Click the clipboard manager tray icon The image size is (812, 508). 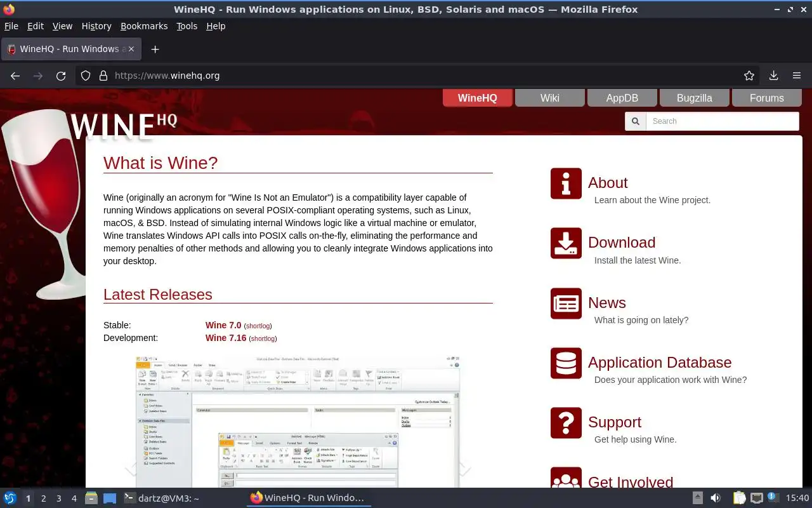(x=739, y=498)
